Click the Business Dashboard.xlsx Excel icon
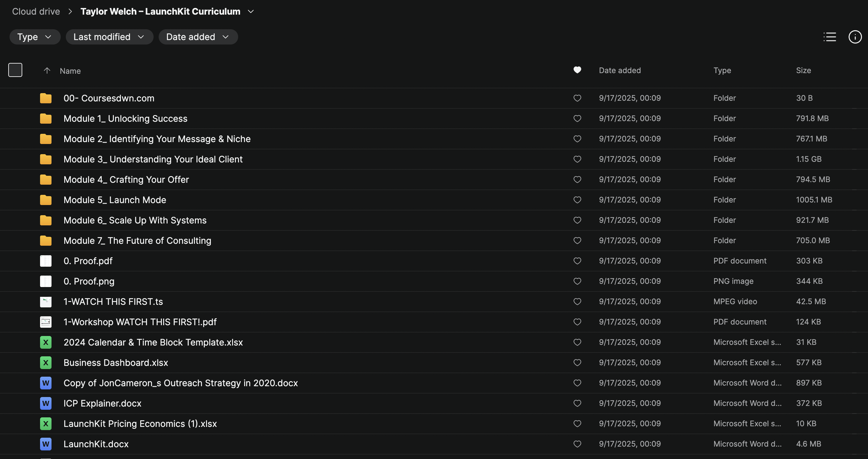 point(45,363)
